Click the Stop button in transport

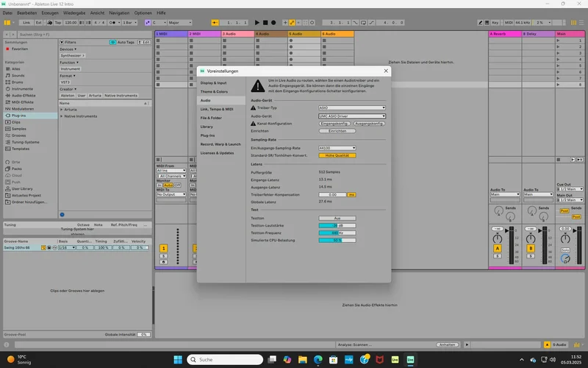[x=267, y=23]
